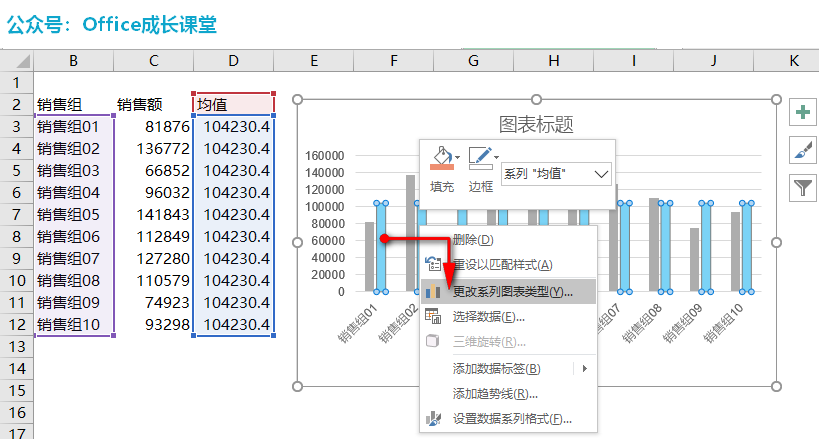Screen dimensions: 819x439
Task: Select cell with value 136772
Action: [154, 148]
